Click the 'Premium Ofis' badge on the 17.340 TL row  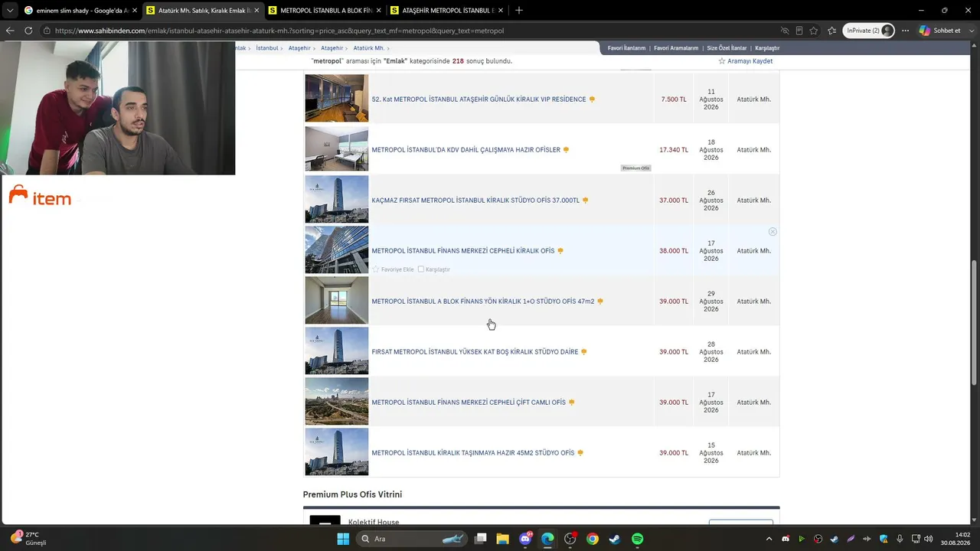(x=636, y=168)
